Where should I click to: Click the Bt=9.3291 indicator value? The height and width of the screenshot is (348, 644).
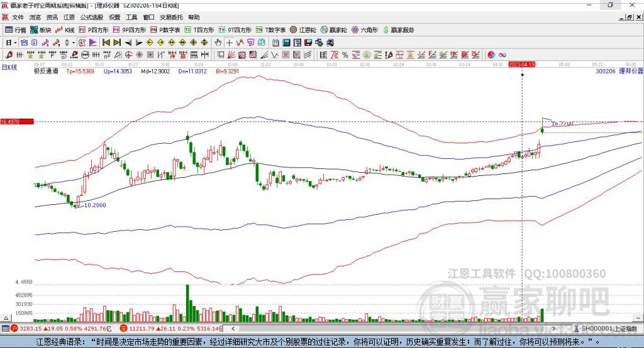(x=227, y=71)
